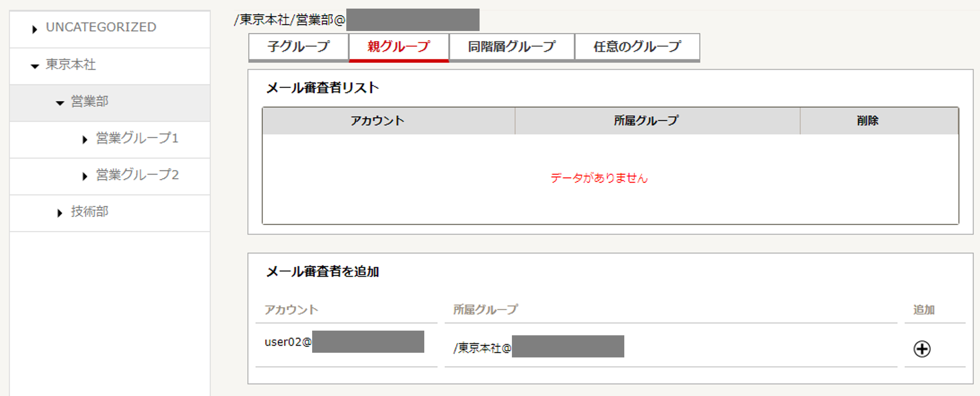
Task: Open the 任意のグループ tab
Action: coord(637,47)
